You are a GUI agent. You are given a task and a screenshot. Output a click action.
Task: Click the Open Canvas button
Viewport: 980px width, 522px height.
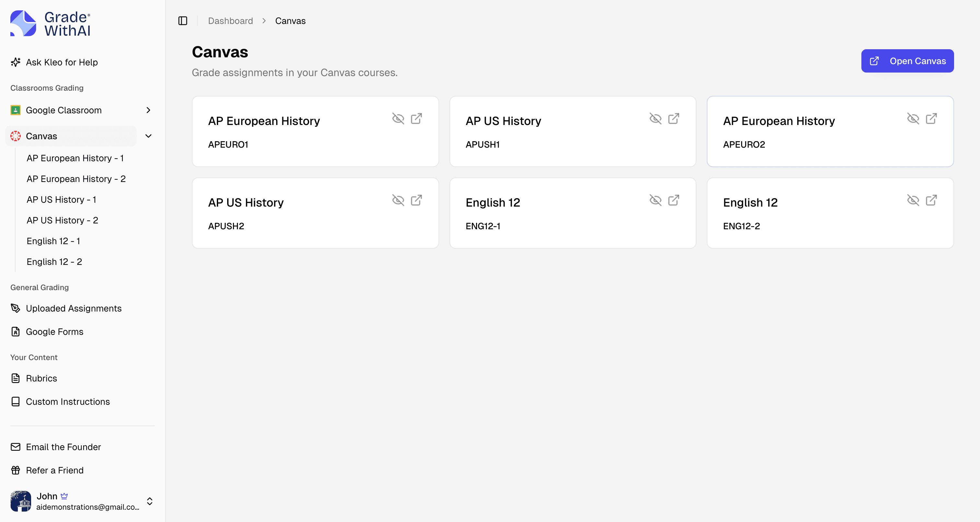907,61
